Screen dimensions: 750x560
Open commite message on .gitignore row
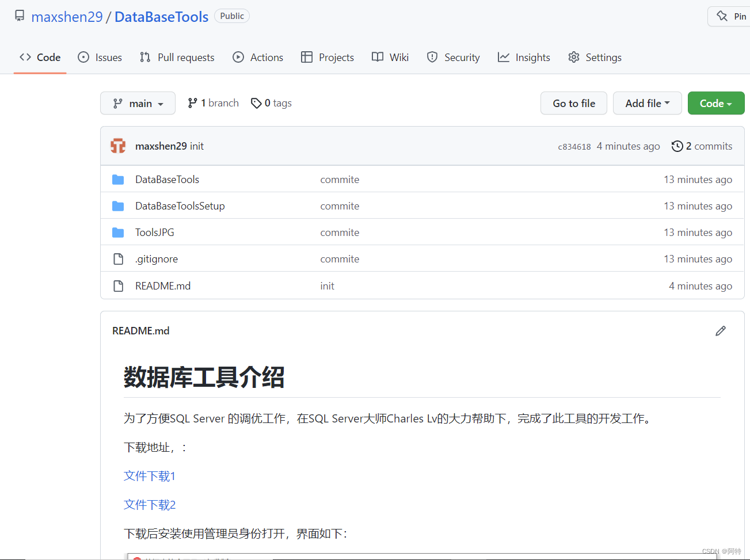(x=340, y=259)
